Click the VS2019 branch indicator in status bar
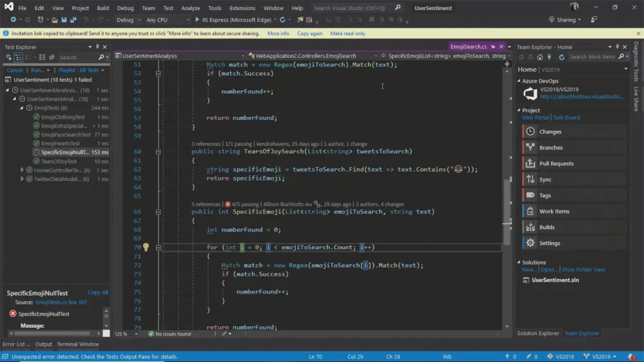The width and height of the screenshot is (644, 362). pos(600,357)
